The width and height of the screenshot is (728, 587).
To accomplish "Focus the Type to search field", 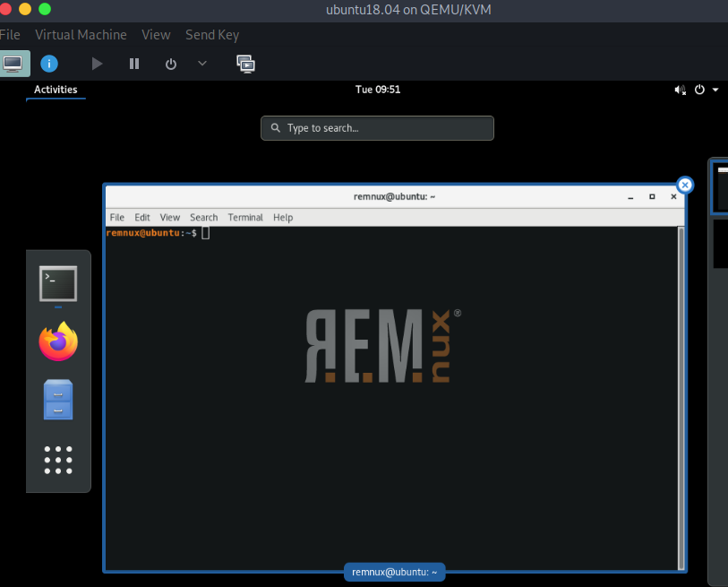I will [x=378, y=128].
